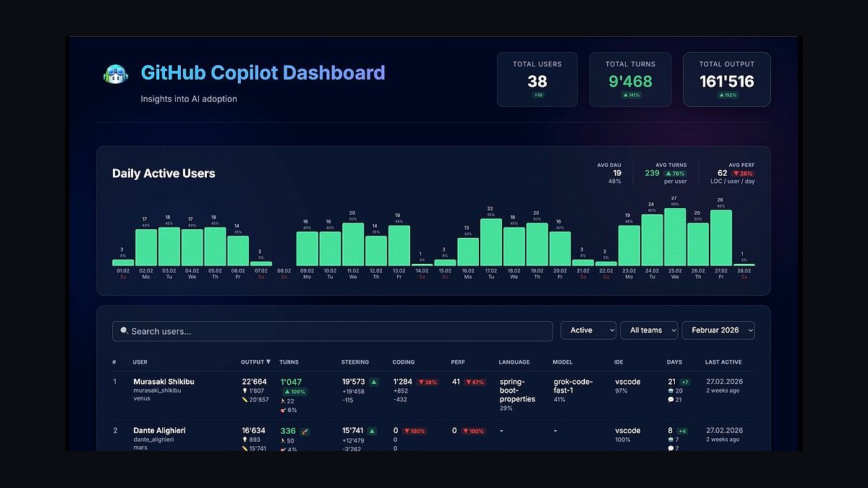The width and height of the screenshot is (868, 488).
Task: Open the Februar 2026 month dropdown
Action: [x=718, y=330]
